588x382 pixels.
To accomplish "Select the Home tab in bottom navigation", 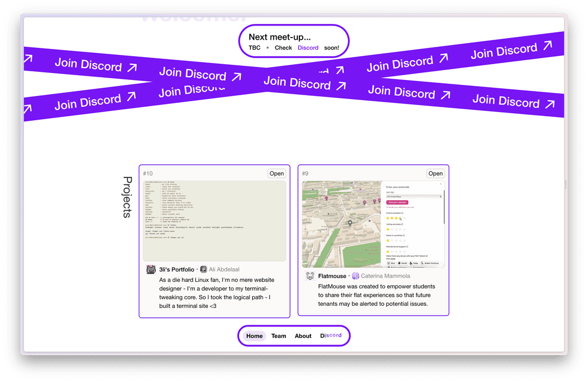I will (x=254, y=336).
